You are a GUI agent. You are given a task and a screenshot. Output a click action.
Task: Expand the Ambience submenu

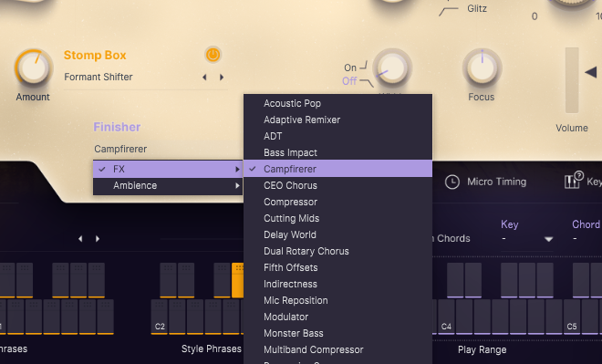pos(168,185)
